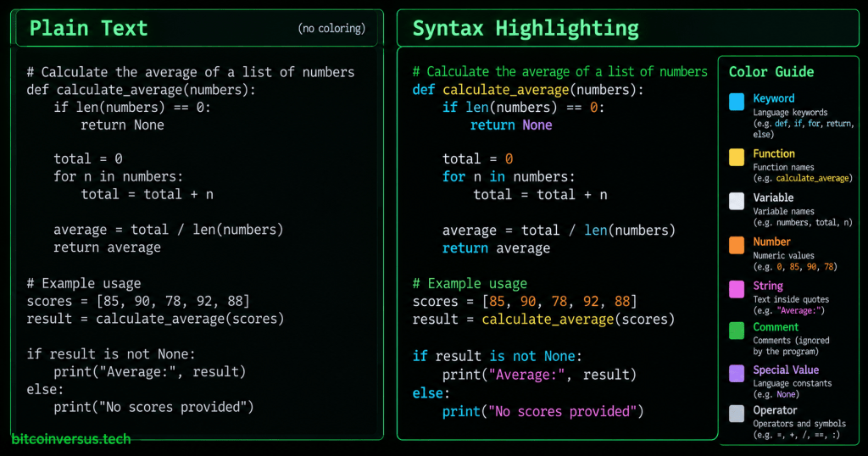Image resolution: width=868 pixels, height=456 pixels.
Task: Click plain-text line 'else:'
Action: pos(45,390)
